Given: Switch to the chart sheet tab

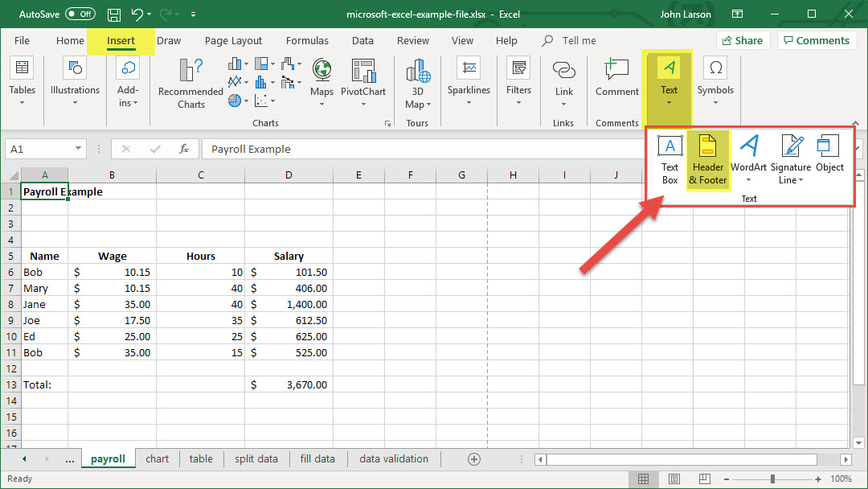Looking at the screenshot, I should click(x=158, y=459).
